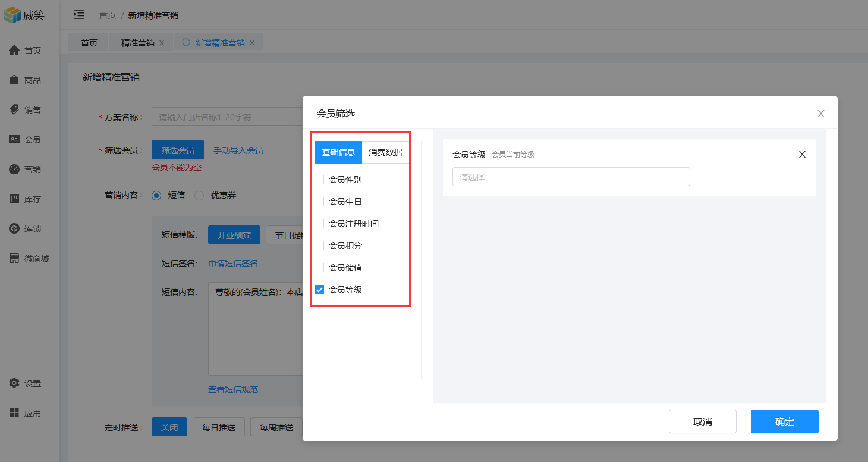Open the 商品 shopping bag icon

tap(14, 80)
